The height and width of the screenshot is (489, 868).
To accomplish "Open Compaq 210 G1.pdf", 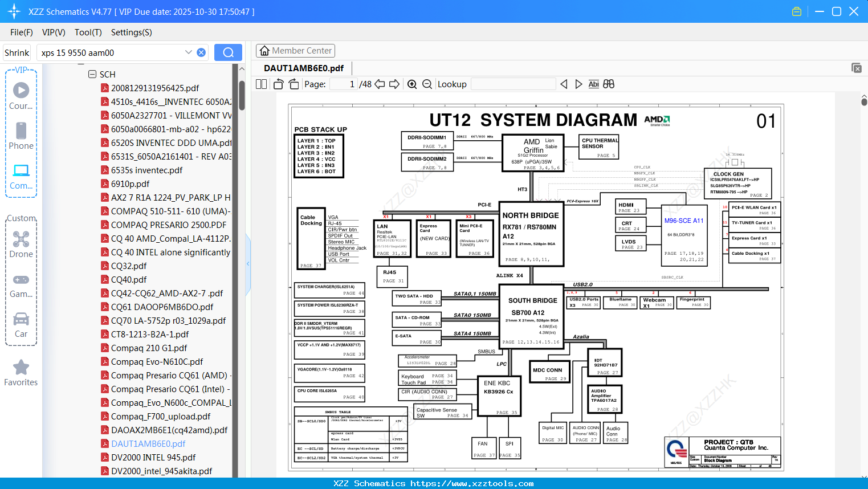I will click(x=149, y=348).
